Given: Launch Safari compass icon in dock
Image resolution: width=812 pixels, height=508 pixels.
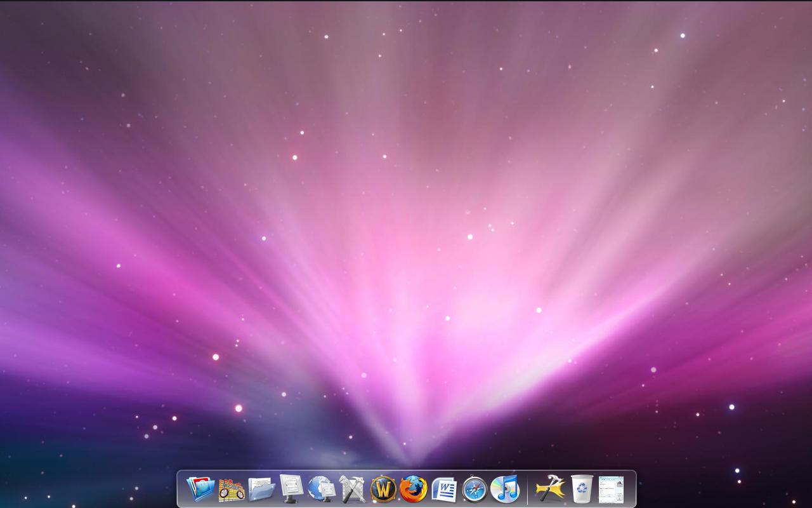Looking at the screenshot, I should (475, 490).
